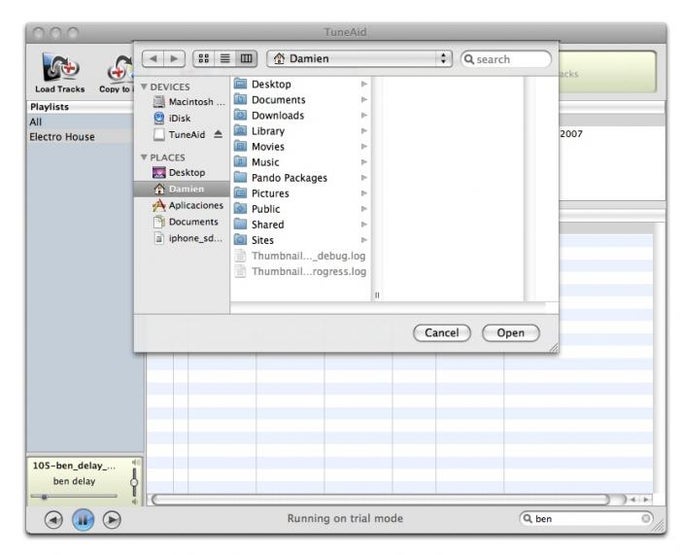Select the Library folder
680x555 pixels.
click(301, 131)
